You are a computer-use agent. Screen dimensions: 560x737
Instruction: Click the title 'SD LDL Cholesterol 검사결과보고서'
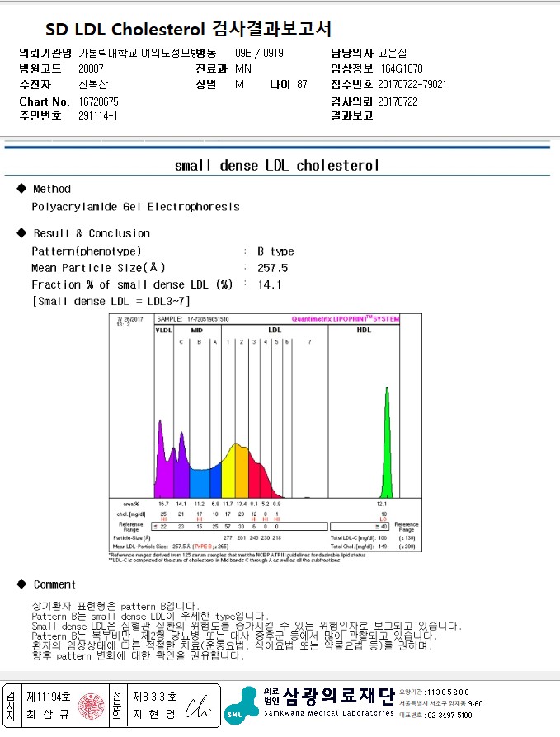[x=189, y=29]
